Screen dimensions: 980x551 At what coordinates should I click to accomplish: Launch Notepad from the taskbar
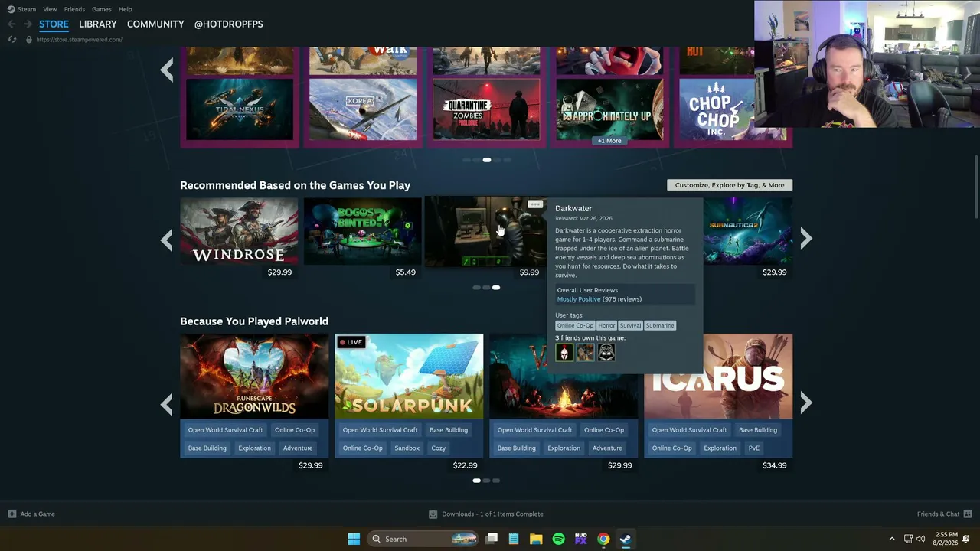click(514, 539)
